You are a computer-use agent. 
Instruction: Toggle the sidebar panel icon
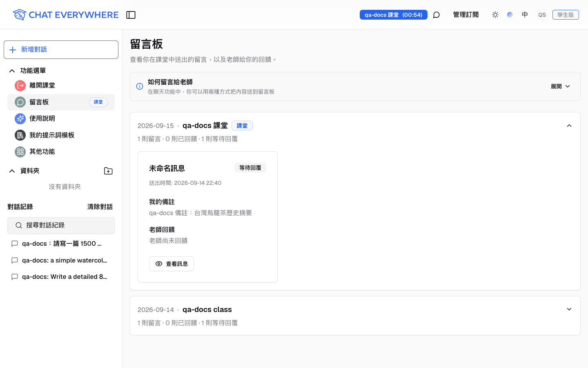(x=131, y=15)
